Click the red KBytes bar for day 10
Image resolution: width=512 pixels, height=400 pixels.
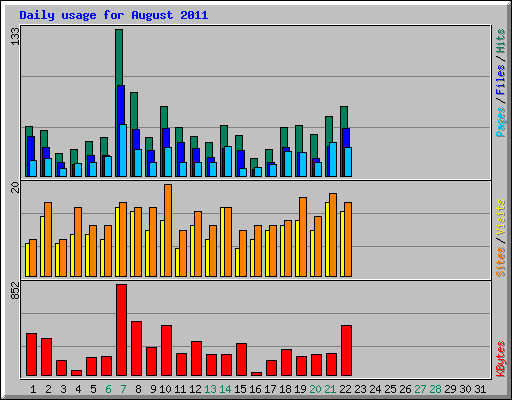(167, 350)
